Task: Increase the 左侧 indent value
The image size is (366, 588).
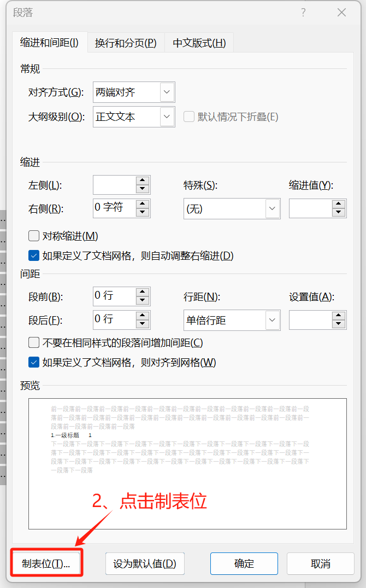Action: click(143, 181)
